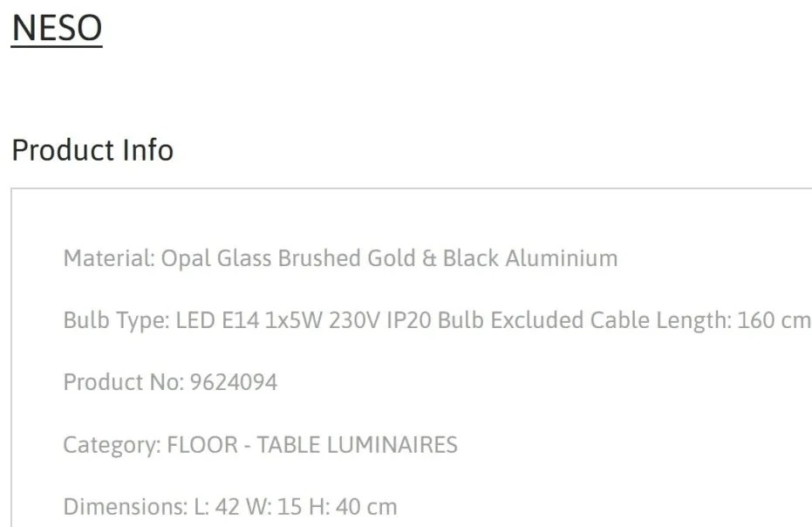
Task: Click the word FLOOR in the category line
Action: point(202,445)
